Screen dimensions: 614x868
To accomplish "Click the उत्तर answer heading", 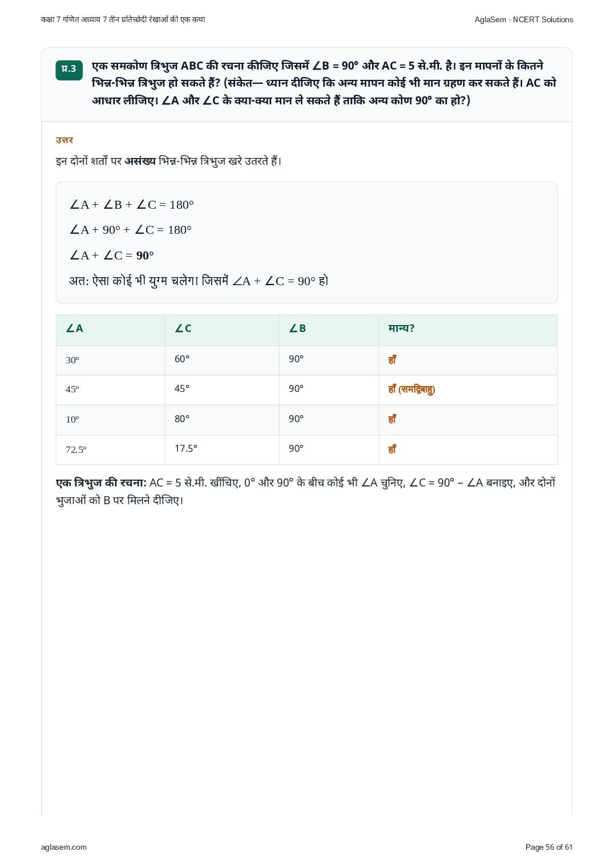I will tap(64, 140).
